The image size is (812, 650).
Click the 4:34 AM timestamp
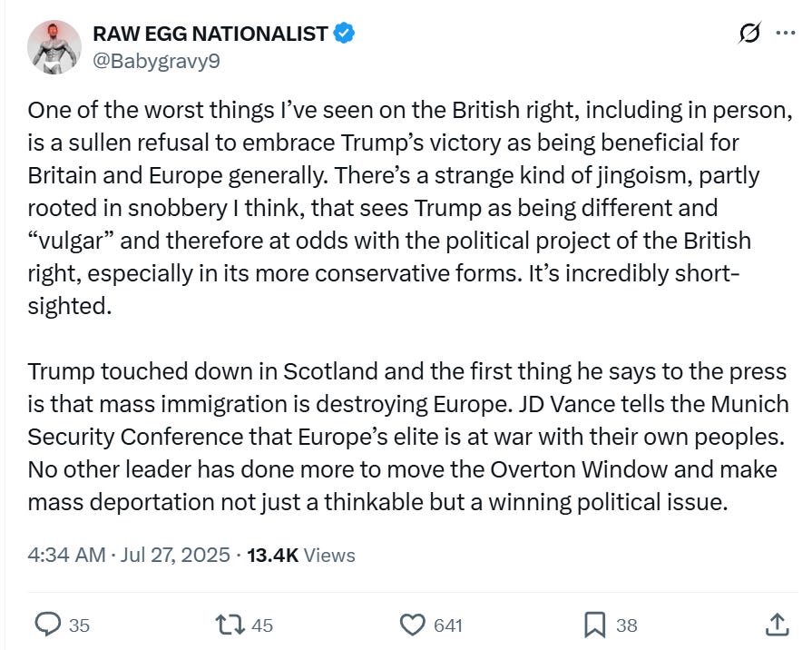click(66, 555)
